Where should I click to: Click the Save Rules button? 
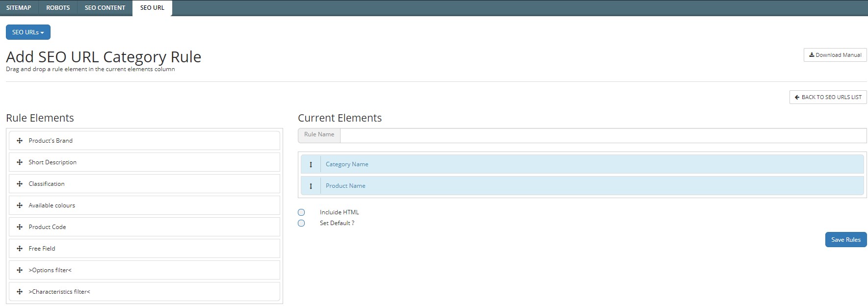point(846,240)
